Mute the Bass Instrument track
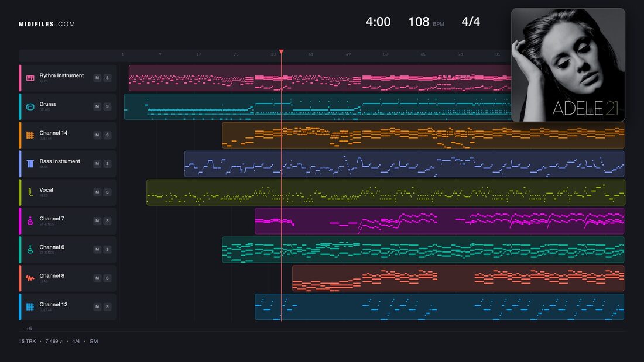Screen dimensions: 644x362 [x=97, y=163]
